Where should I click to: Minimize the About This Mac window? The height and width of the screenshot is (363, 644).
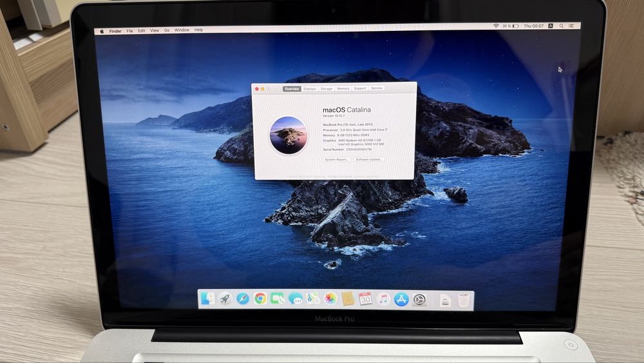click(x=263, y=89)
